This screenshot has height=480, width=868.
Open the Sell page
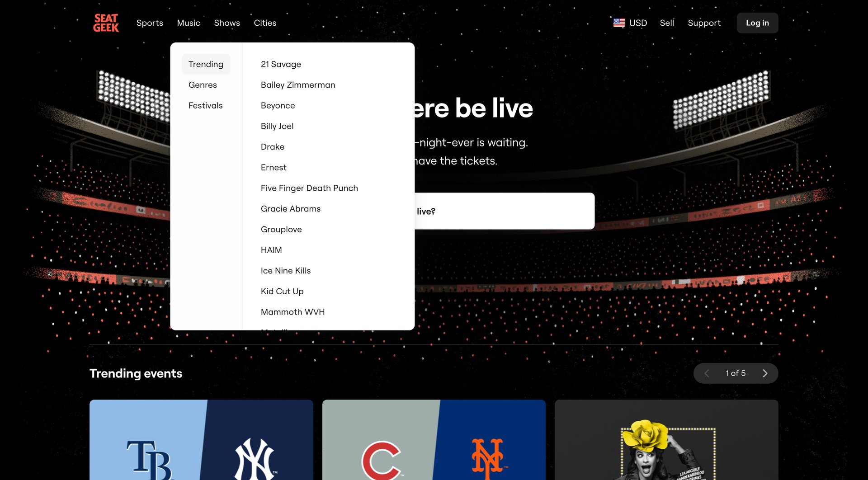(x=667, y=23)
